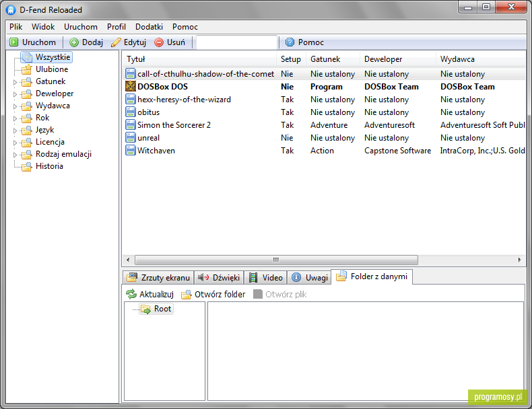532x409 pixels.
Task: Sort by Wydawca column header
Action: pos(481,59)
